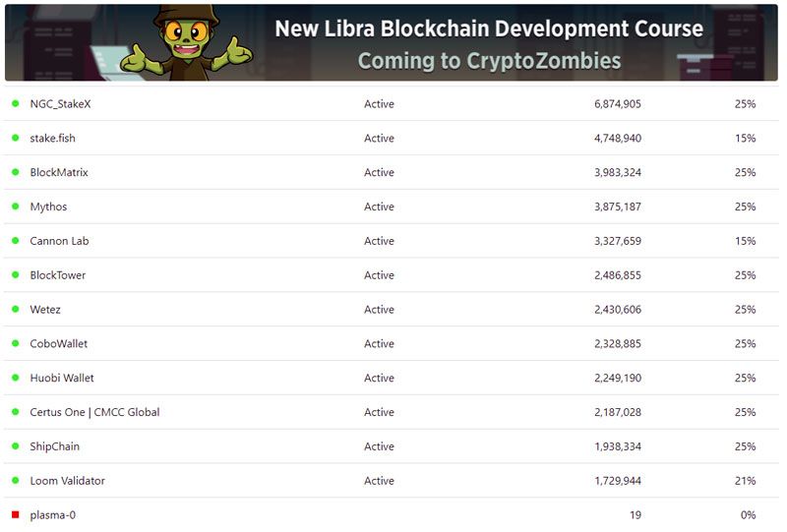Select the Loom Validator name

click(x=67, y=481)
